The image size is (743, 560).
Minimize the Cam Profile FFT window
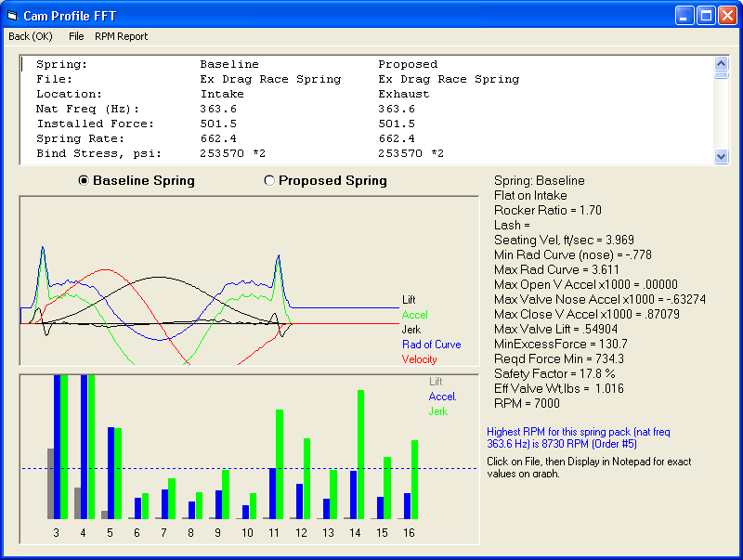684,16
